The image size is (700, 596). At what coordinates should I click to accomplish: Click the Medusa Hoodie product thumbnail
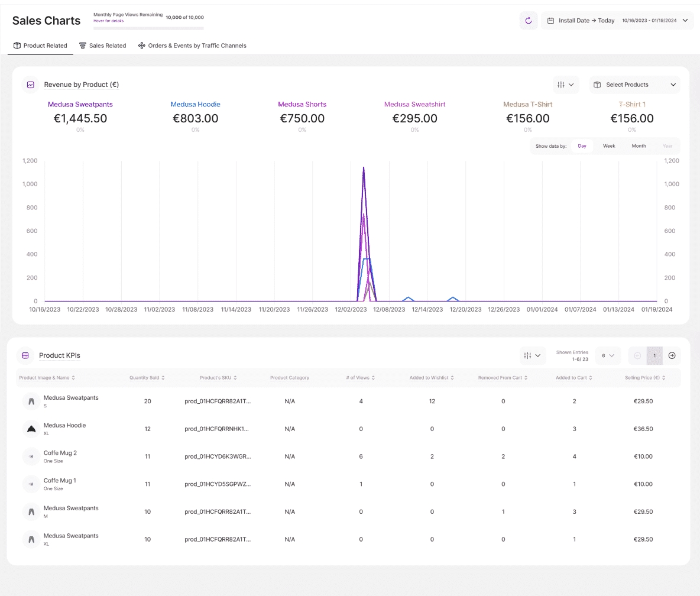coord(31,429)
